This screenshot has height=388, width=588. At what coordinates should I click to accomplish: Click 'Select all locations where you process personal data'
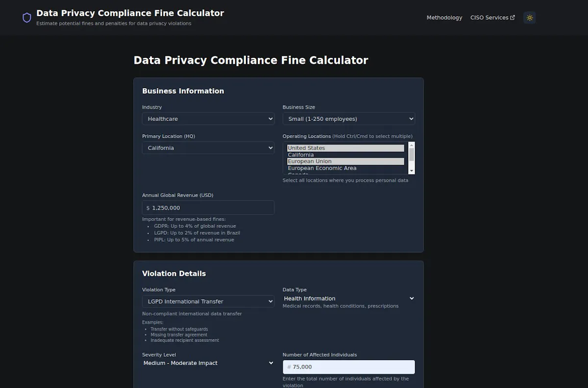345,180
